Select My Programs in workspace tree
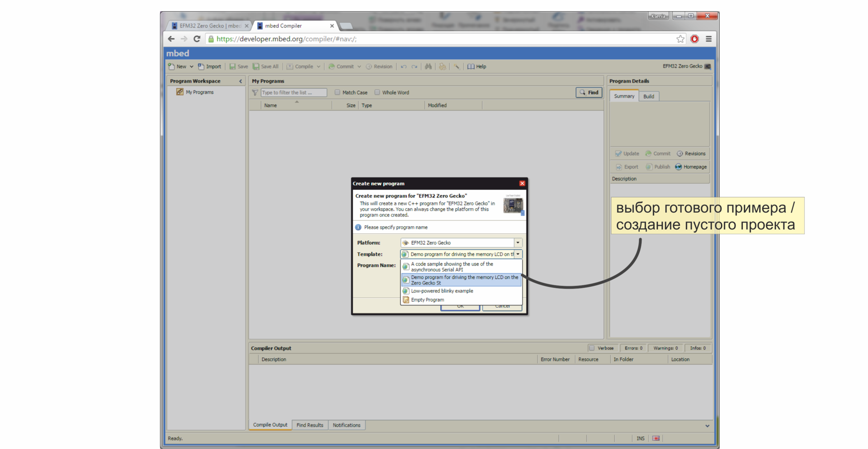The height and width of the screenshot is (449, 868). (195, 92)
